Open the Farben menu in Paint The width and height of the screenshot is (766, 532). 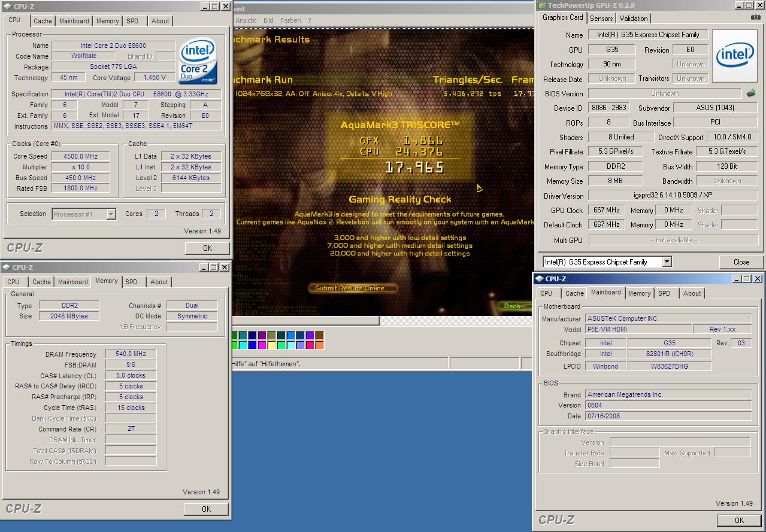coord(290,20)
